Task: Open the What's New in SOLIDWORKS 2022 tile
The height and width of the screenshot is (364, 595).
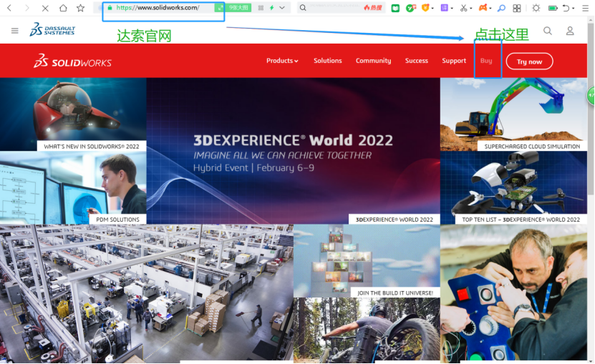Action: pos(73,114)
